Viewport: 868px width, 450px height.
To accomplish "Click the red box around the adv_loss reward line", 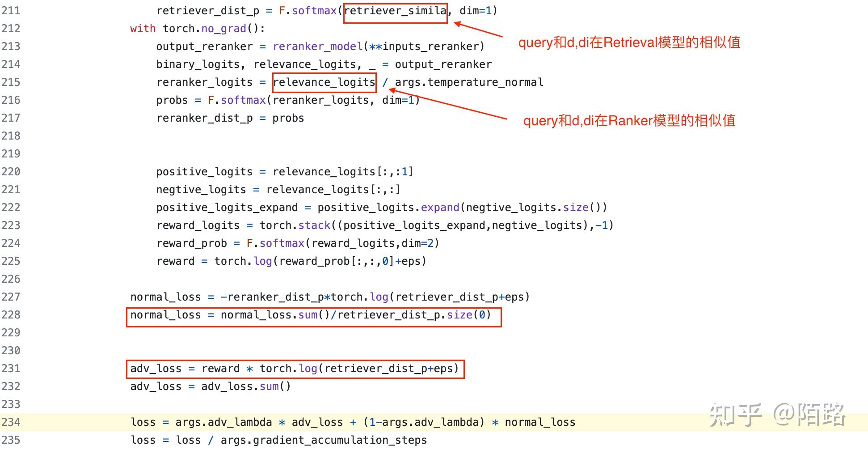I will click(296, 369).
